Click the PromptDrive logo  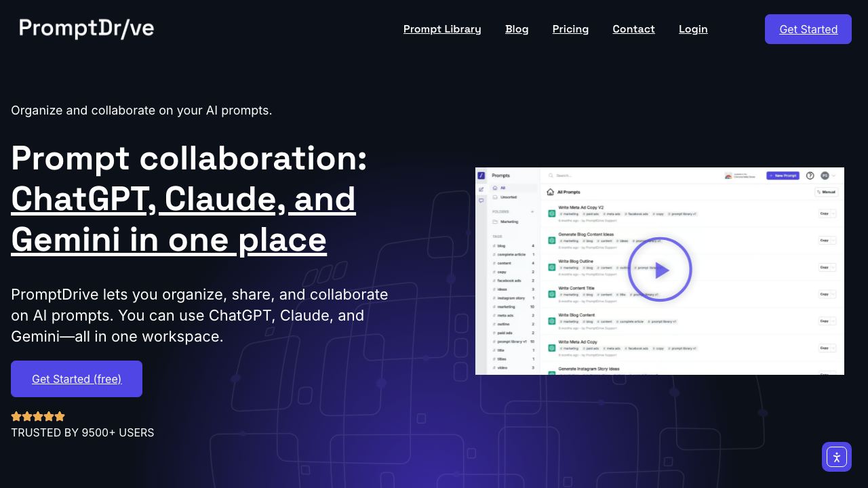pyautogui.click(x=87, y=28)
